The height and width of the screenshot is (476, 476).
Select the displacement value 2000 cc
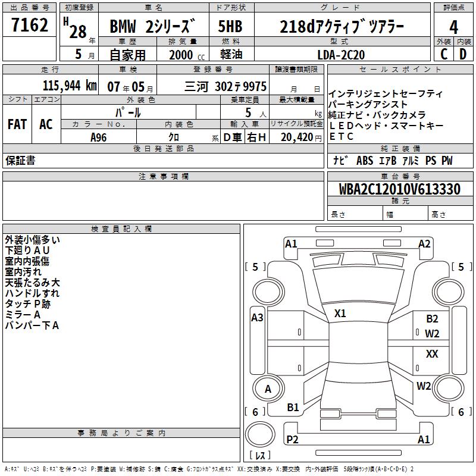coord(187,55)
